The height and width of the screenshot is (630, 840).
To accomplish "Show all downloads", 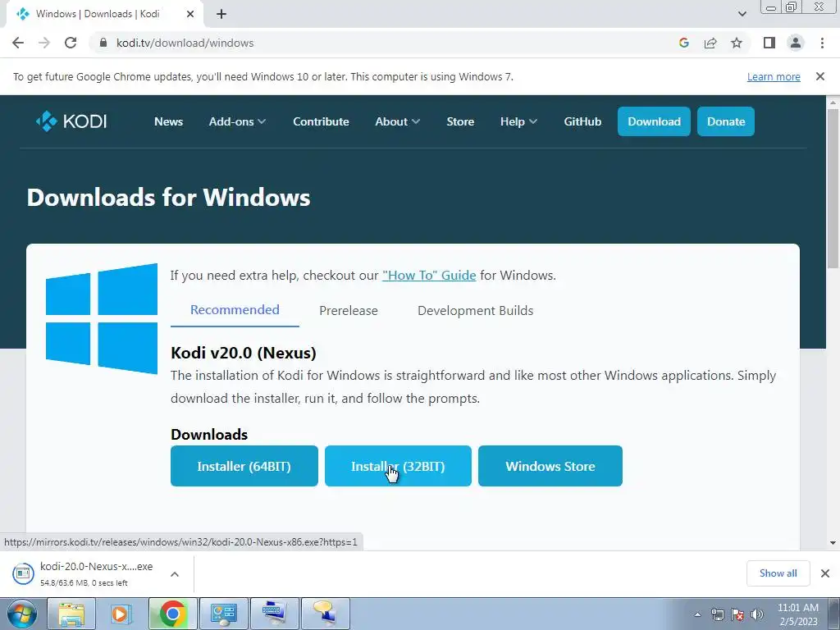I will pyautogui.click(x=778, y=573).
